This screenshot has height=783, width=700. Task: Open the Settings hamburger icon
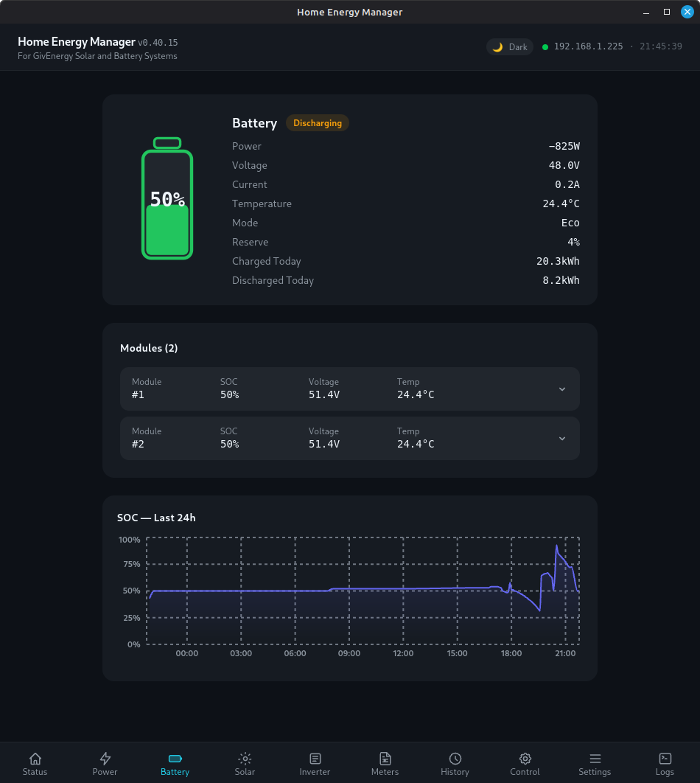tap(595, 759)
